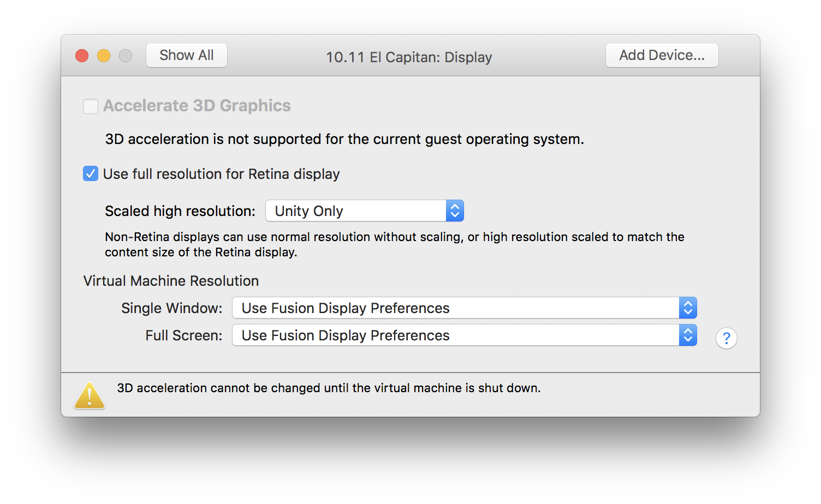Click the Full Screen popup's chevron arrows
This screenshot has height=504, width=821.
click(688, 335)
